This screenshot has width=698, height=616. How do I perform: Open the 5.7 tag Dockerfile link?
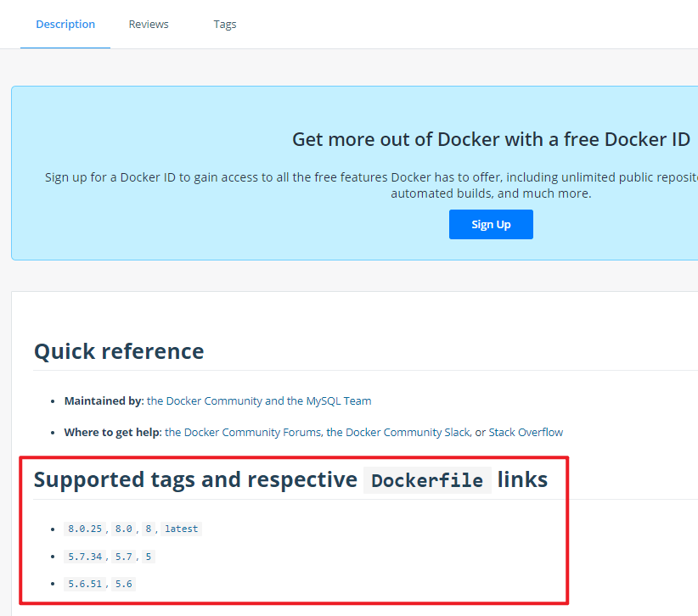tap(124, 557)
